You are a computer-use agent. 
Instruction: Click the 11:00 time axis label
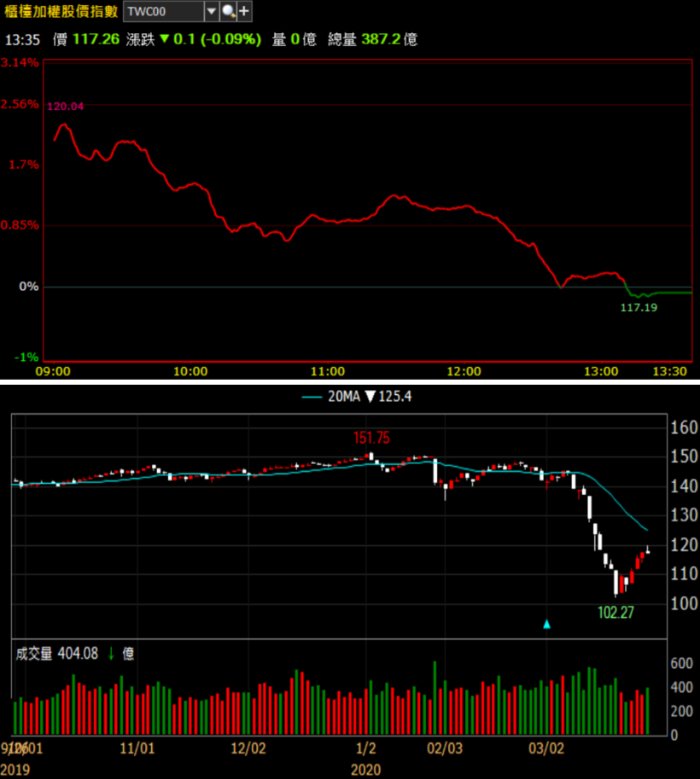click(x=328, y=371)
